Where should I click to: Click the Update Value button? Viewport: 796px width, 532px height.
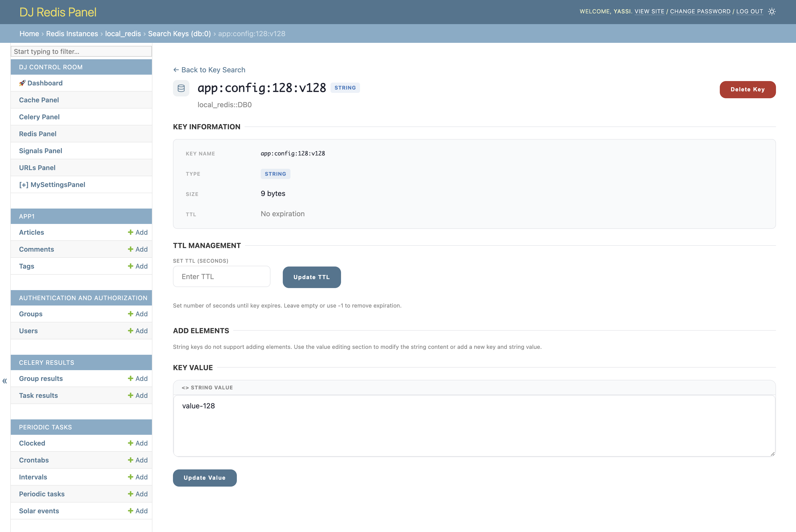(205, 478)
